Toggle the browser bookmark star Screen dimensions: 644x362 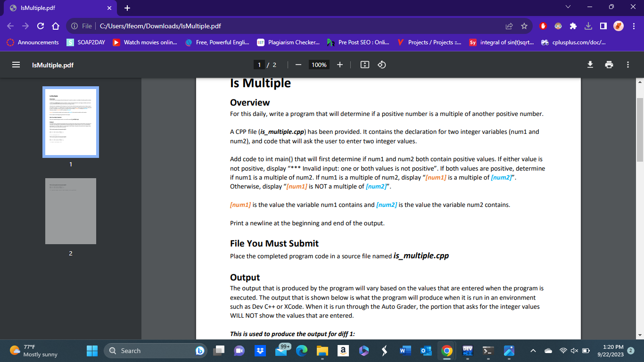525,27
